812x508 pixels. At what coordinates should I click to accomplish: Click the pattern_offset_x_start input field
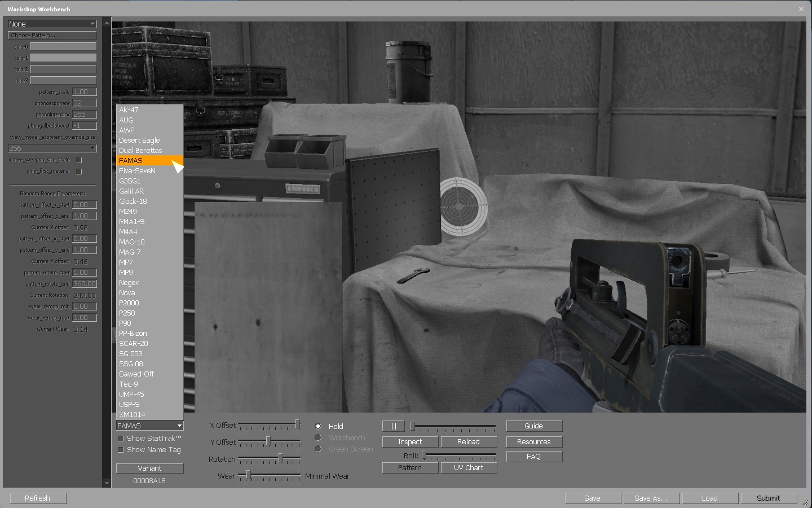click(x=85, y=204)
